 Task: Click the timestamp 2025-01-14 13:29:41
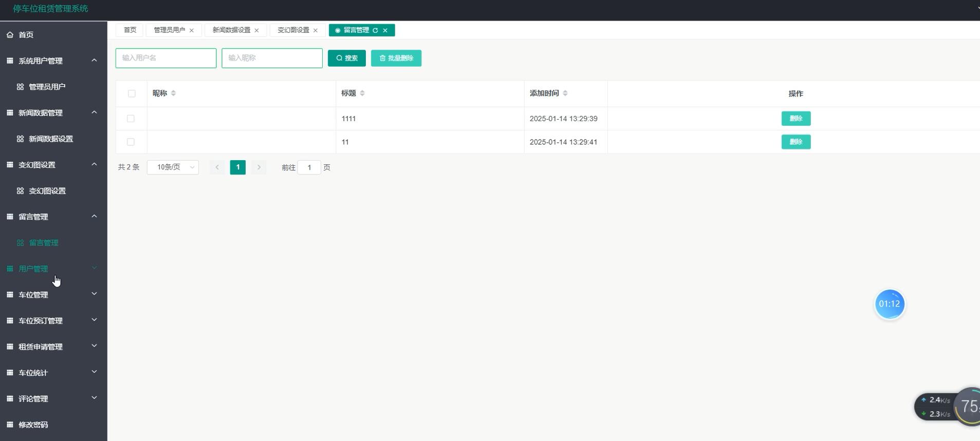(563, 142)
